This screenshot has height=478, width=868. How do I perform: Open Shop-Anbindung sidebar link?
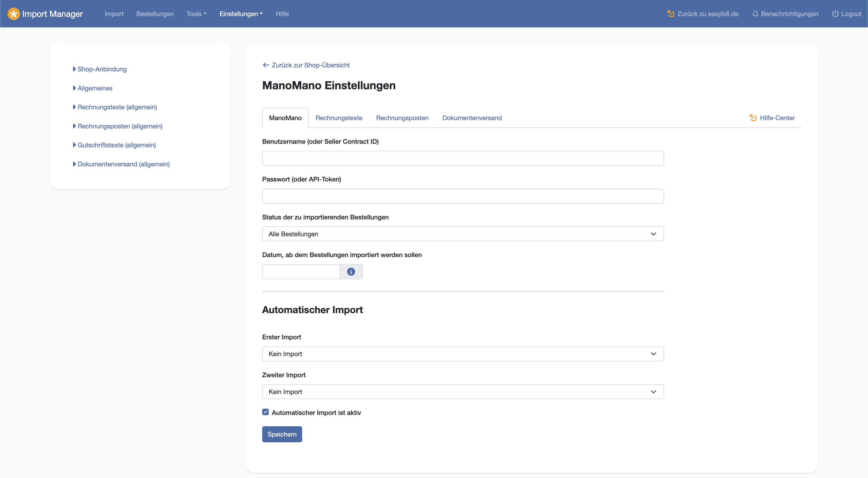click(x=102, y=69)
